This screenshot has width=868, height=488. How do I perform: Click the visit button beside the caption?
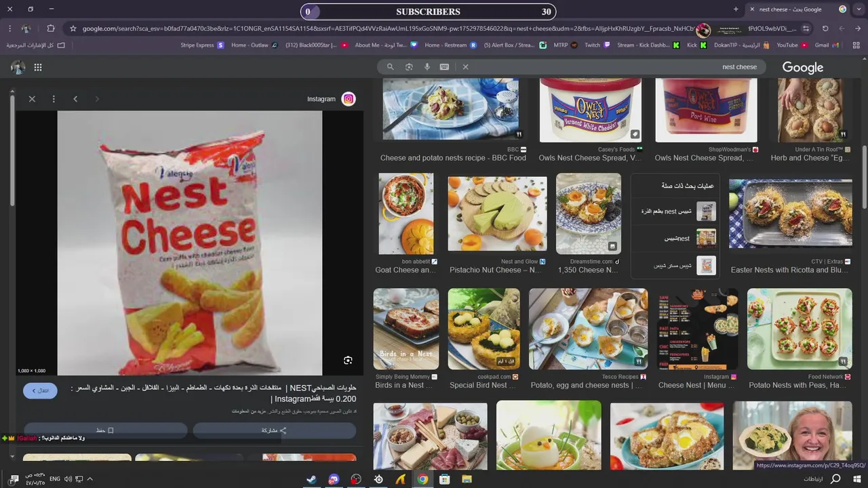(40, 390)
